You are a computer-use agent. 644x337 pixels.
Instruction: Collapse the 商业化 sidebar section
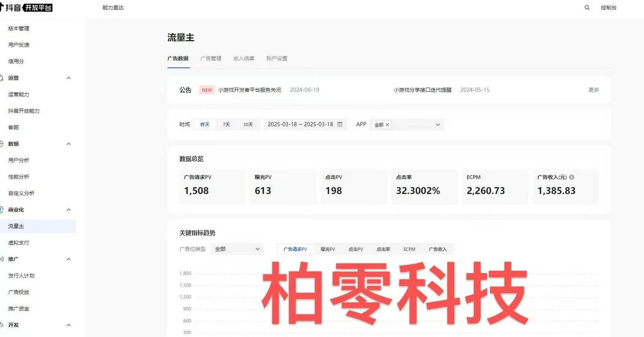[x=69, y=210]
